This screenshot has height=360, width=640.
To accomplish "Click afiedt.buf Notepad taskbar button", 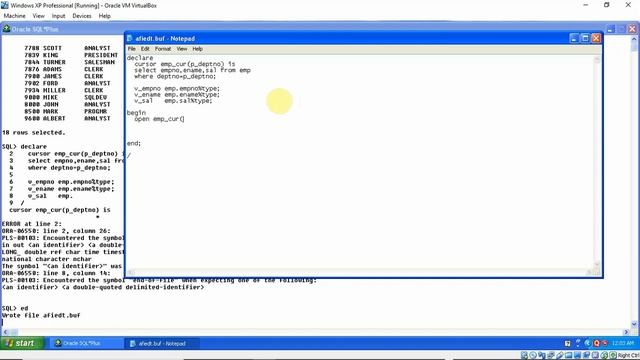I will [162, 343].
